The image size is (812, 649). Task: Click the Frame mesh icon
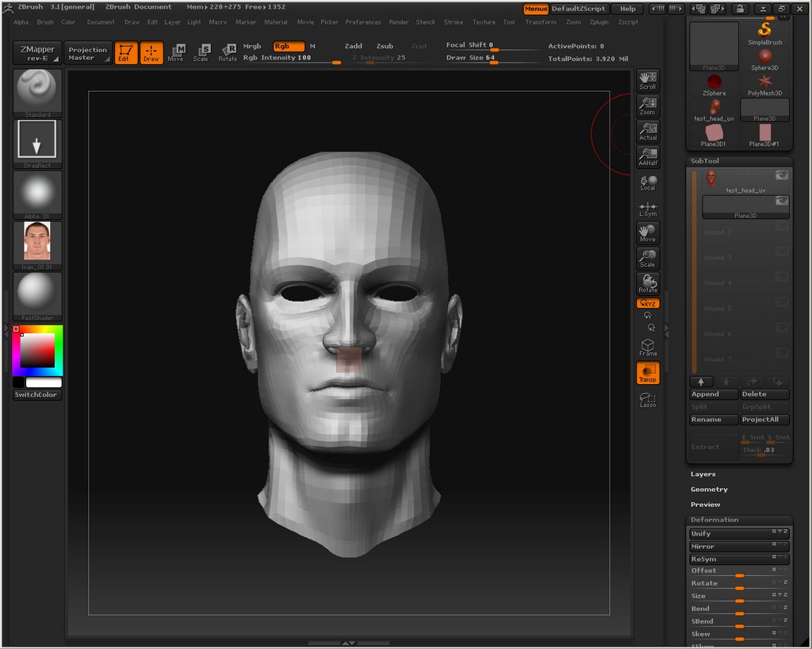[x=648, y=348]
